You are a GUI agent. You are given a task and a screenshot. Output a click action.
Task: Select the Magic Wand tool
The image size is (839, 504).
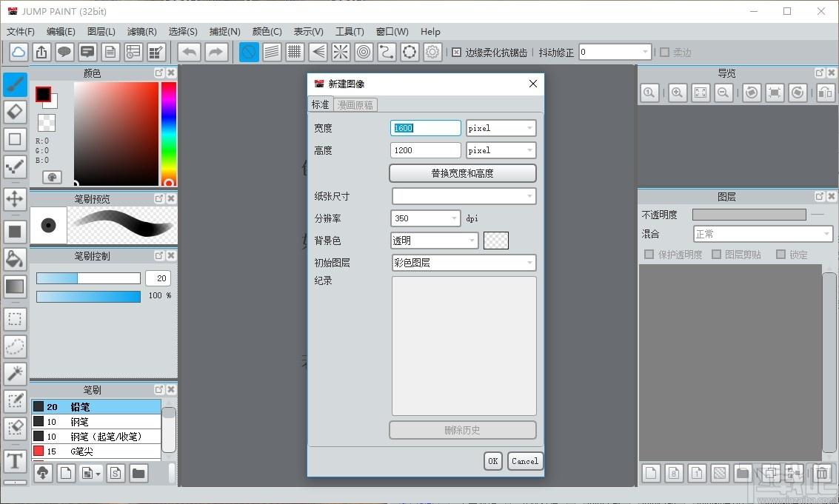click(x=15, y=374)
